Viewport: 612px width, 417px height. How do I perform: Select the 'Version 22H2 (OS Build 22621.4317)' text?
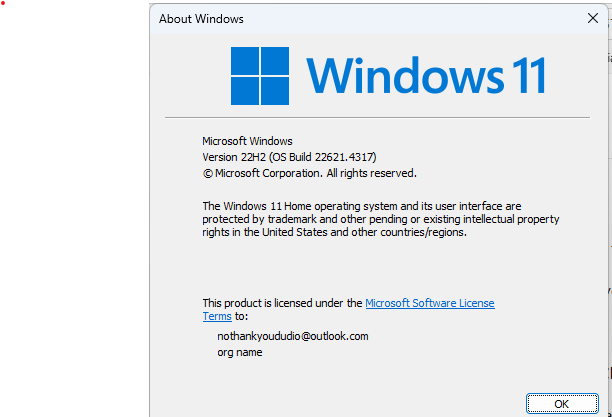tap(289, 157)
